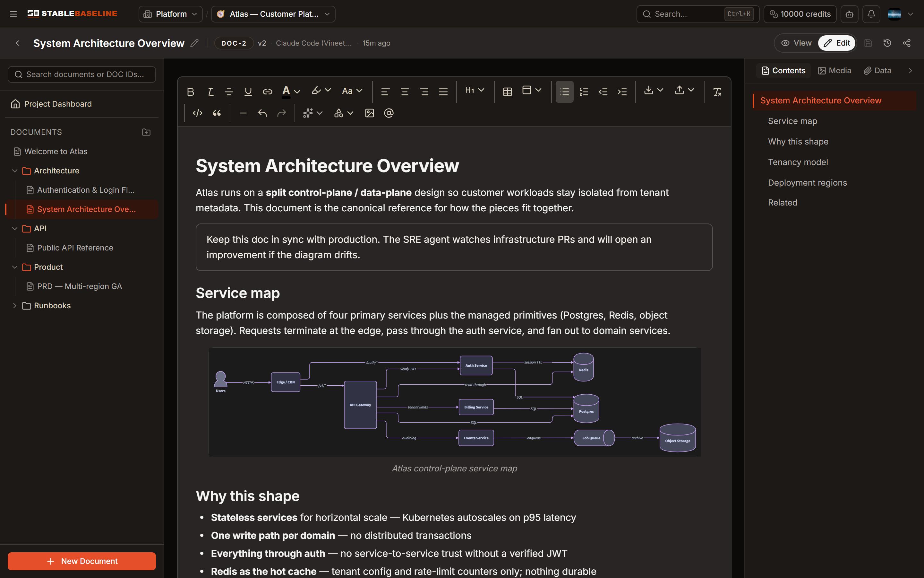The height and width of the screenshot is (578, 924).
Task: Apply strikethrough formatting
Action: (x=229, y=92)
